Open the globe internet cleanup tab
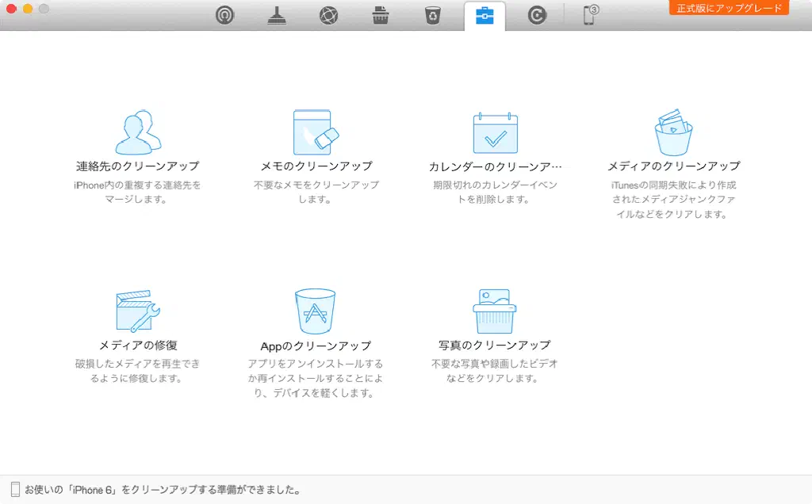Viewport: 812px width, 504px height. pos(328,16)
